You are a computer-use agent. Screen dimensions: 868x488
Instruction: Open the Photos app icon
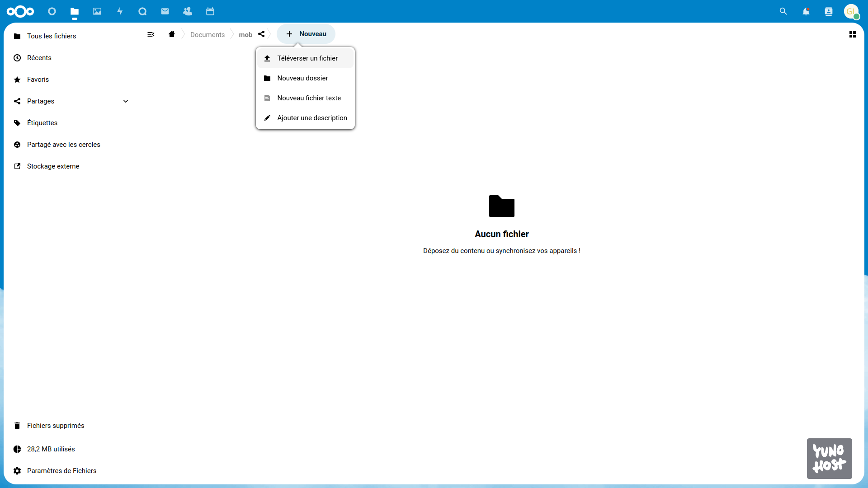[x=97, y=11]
